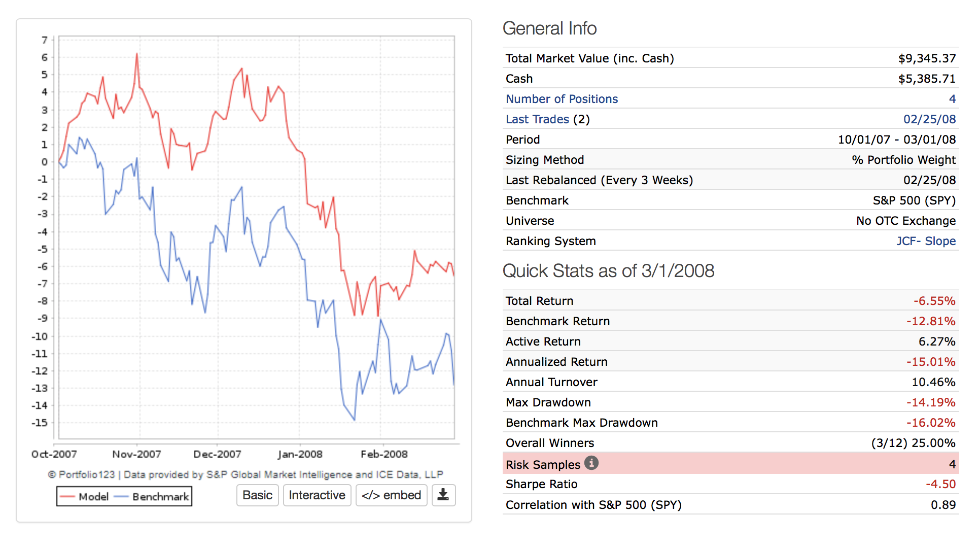This screenshot has height=548, width=980.
Task: Click the Risk Samples highlighted row
Action: click(x=730, y=464)
